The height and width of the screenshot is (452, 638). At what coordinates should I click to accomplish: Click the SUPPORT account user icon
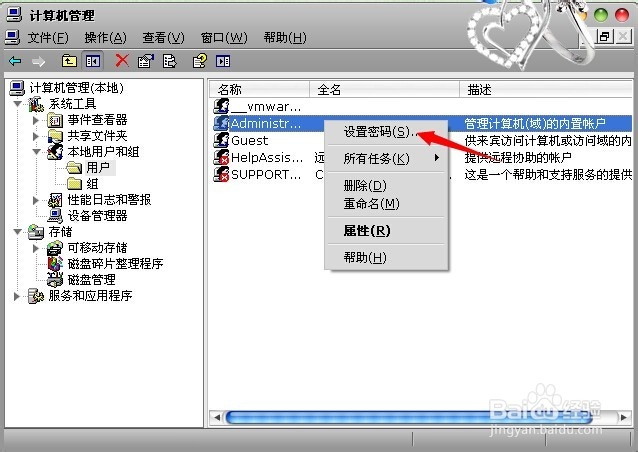(222, 175)
